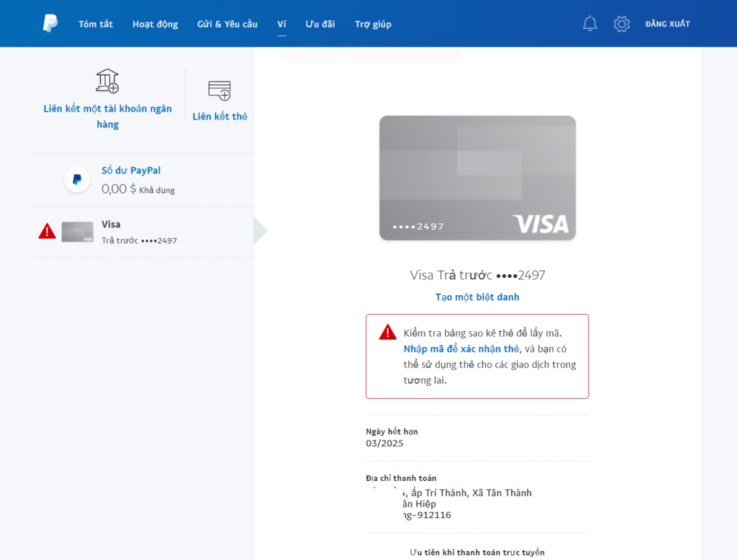Viewport: 737px width, 560px height.
Task: Click Liên kết một tài khoản ngân hàng
Action: pyautogui.click(x=107, y=117)
